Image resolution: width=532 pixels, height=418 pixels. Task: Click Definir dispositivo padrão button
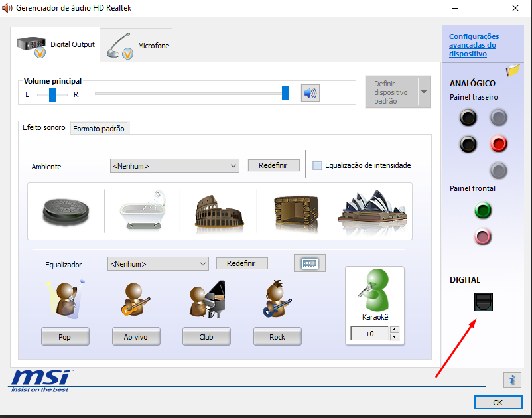pos(392,92)
